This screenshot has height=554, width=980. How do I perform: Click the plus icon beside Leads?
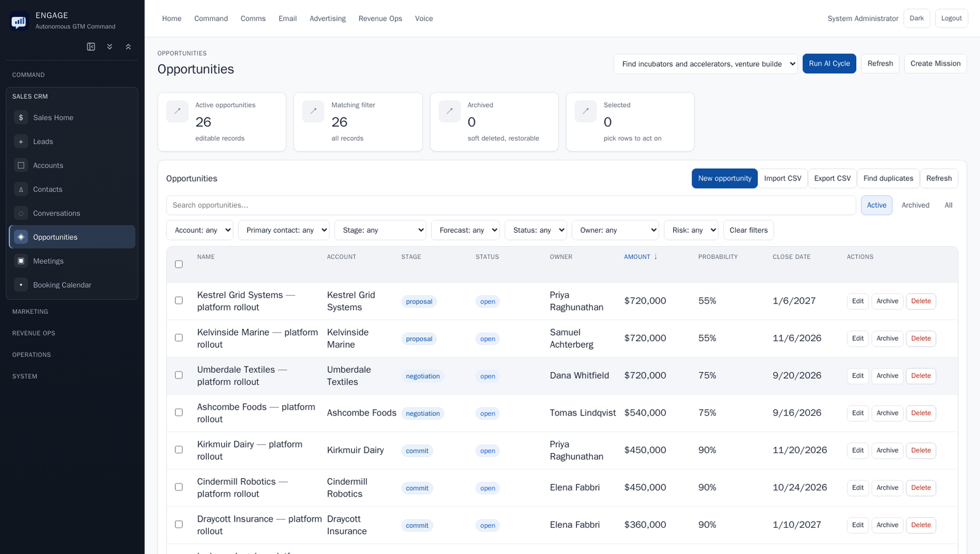point(21,141)
